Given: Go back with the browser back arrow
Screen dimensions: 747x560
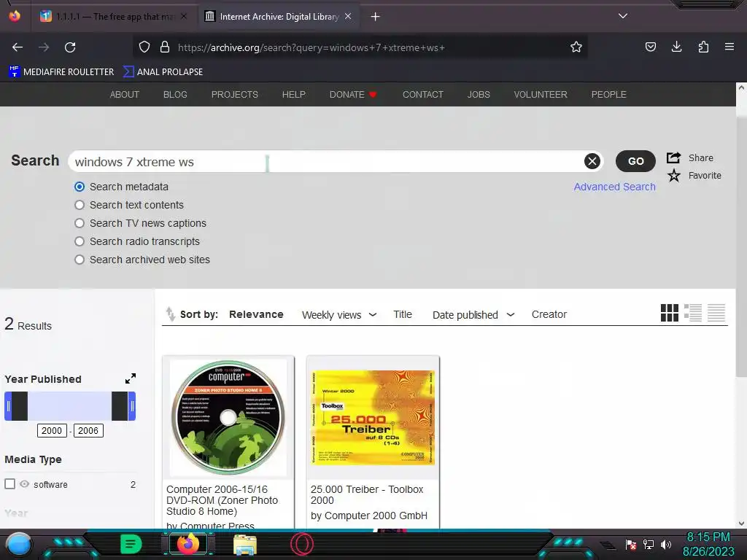Looking at the screenshot, I should pyautogui.click(x=18, y=47).
